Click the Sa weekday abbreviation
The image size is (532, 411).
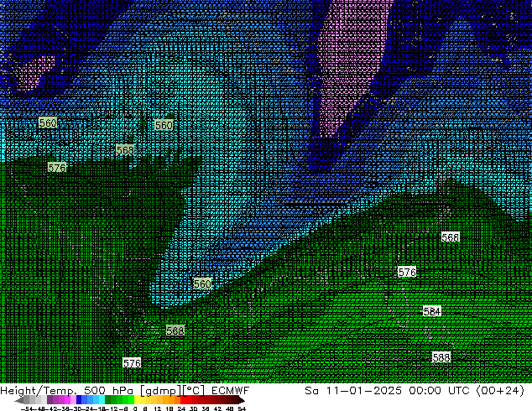[x=311, y=390]
